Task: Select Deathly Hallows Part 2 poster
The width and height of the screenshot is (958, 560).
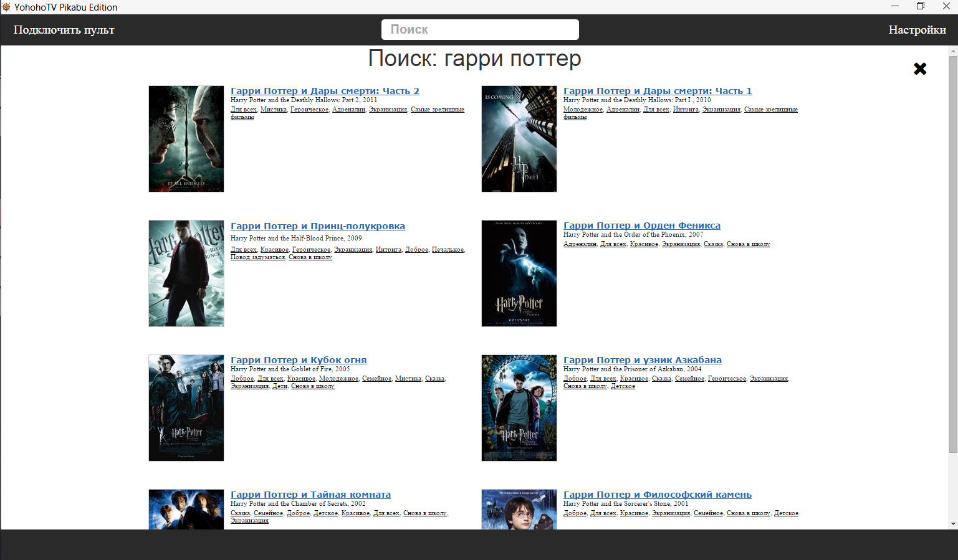Action: coord(186,139)
